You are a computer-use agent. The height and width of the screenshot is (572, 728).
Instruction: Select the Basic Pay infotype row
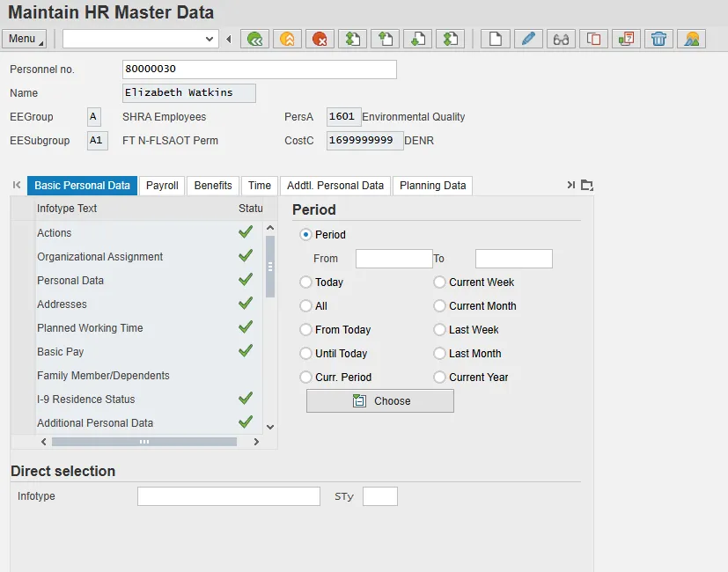(x=61, y=351)
